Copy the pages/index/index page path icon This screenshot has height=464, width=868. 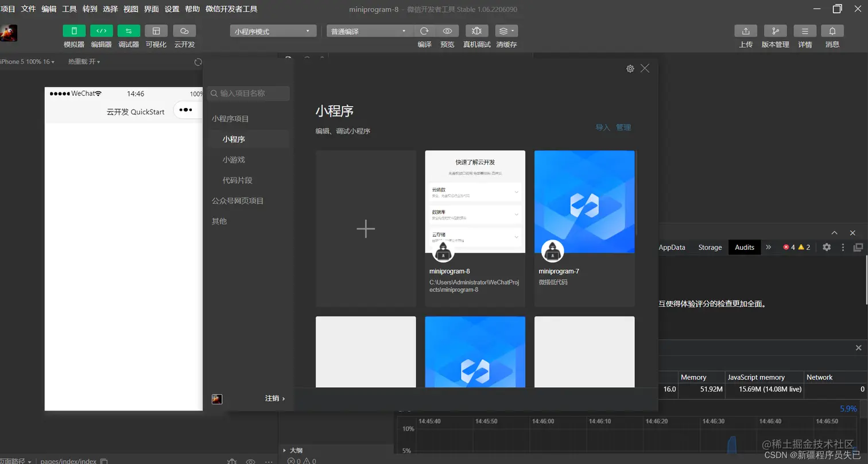click(x=104, y=461)
